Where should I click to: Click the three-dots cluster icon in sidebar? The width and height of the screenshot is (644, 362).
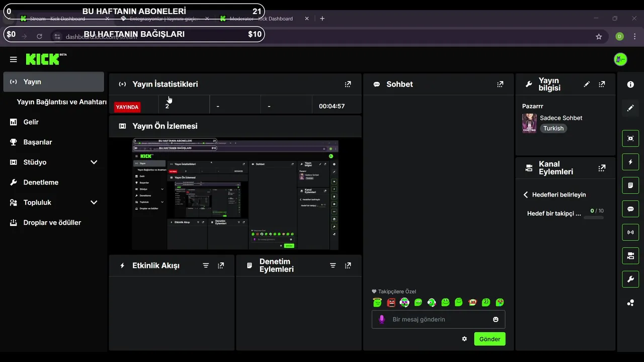point(630,303)
